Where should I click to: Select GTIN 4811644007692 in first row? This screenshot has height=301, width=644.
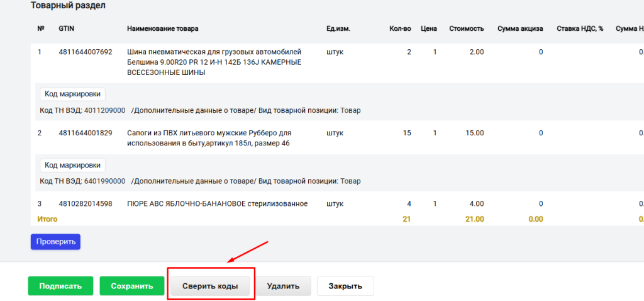click(x=85, y=52)
